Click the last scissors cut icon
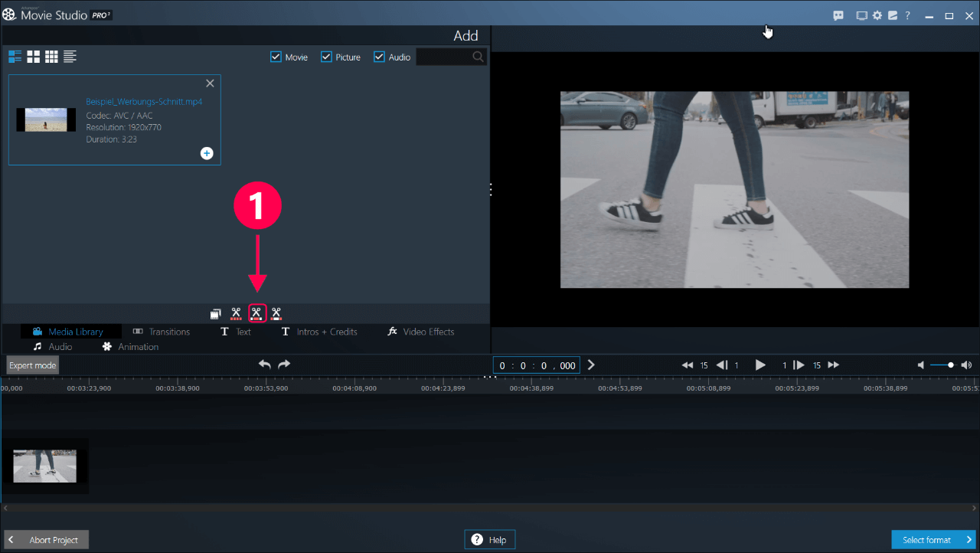 [276, 313]
